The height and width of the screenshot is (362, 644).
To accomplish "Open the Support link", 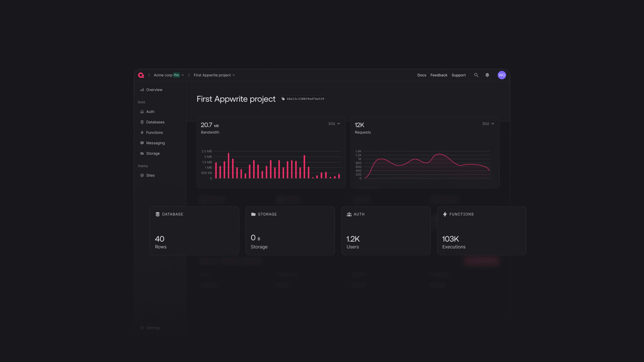I will 458,75.
